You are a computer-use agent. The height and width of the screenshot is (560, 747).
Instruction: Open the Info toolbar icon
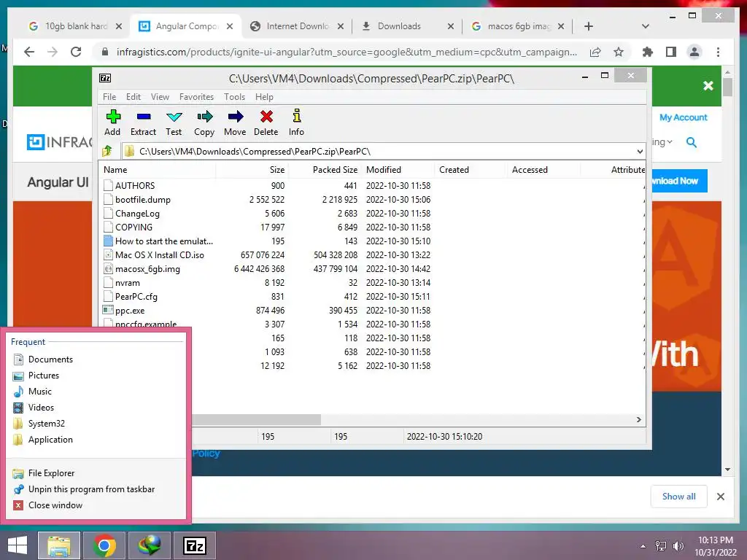296,122
